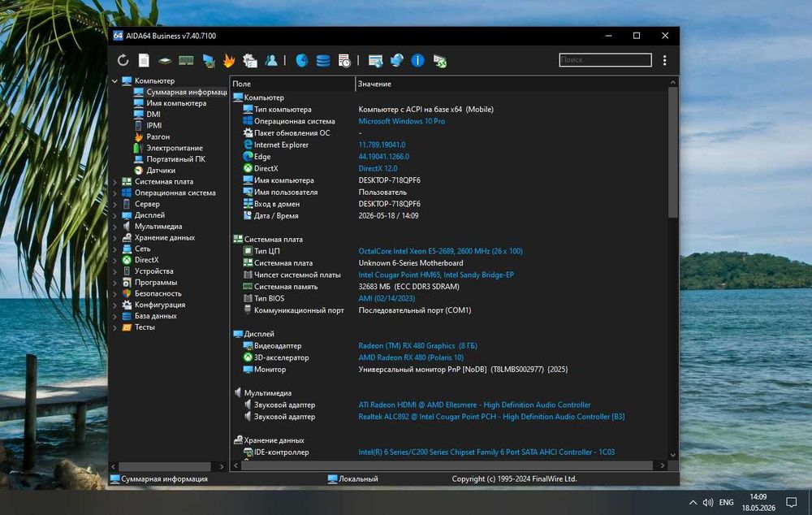Click the Refresh arrow toolbar icon

(x=123, y=60)
